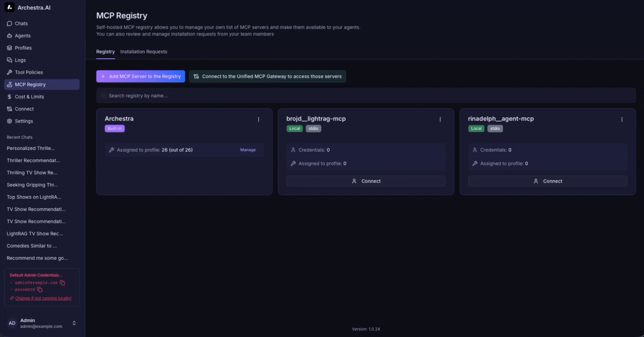Select the Registry tab
Screen dimensions: 644x337
105,51
